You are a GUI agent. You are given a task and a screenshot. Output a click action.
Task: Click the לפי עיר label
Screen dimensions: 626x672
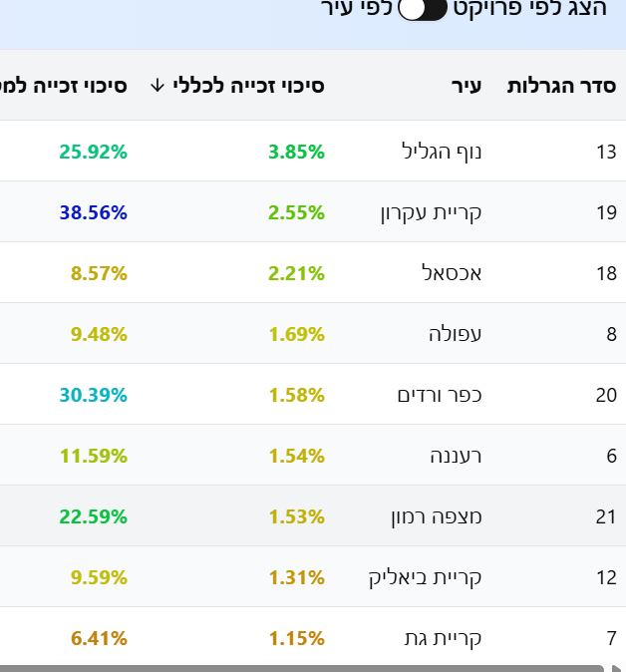pyautogui.click(x=357, y=10)
